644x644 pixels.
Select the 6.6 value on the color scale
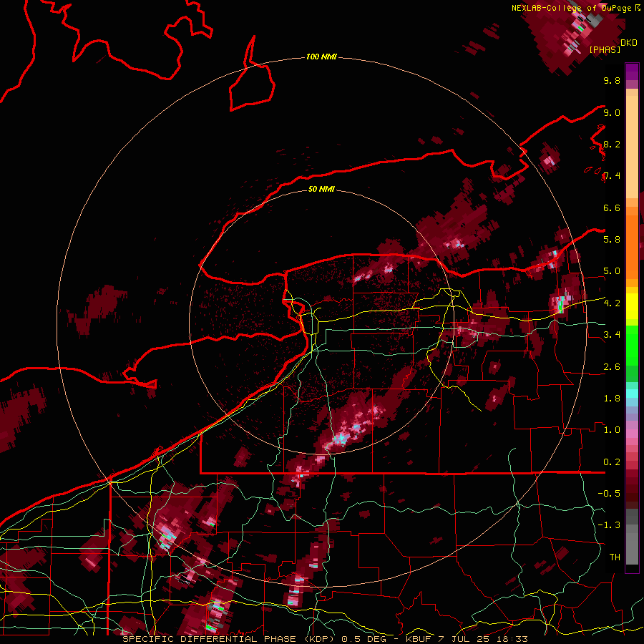(x=612, y=208)
